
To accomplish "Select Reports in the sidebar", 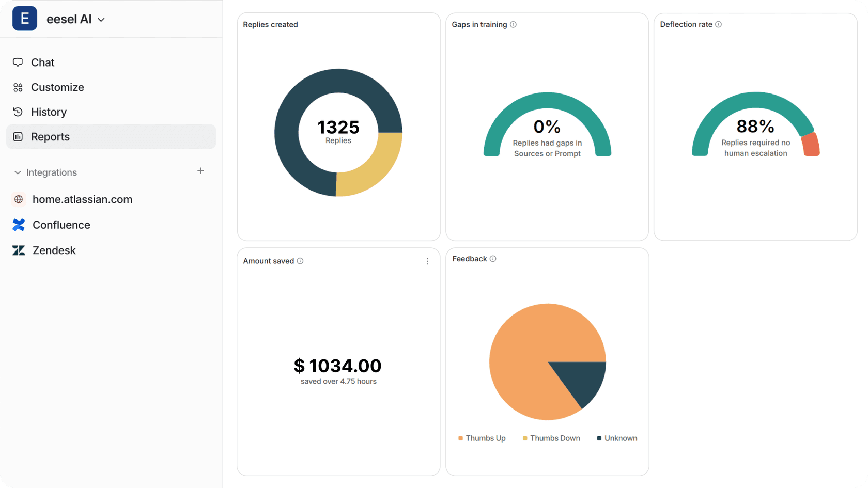I will tap(50, 137).
